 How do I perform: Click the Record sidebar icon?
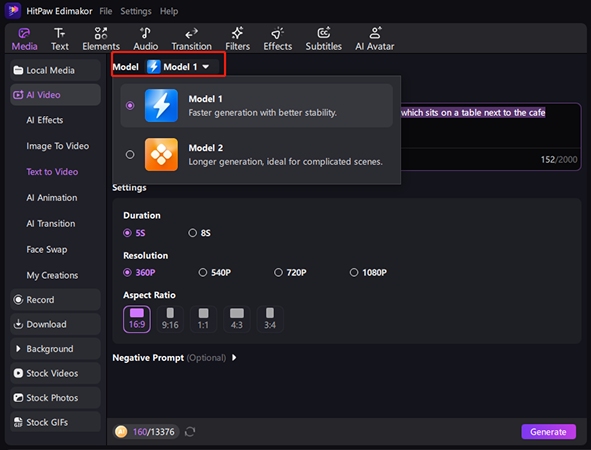[x=18, y=300]
